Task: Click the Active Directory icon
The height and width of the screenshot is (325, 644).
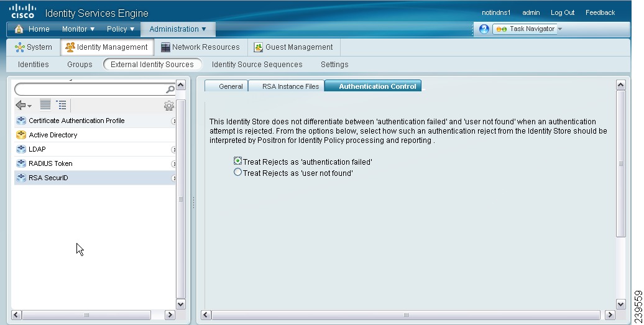Action: pyautogui.click(x=21, y=135)
